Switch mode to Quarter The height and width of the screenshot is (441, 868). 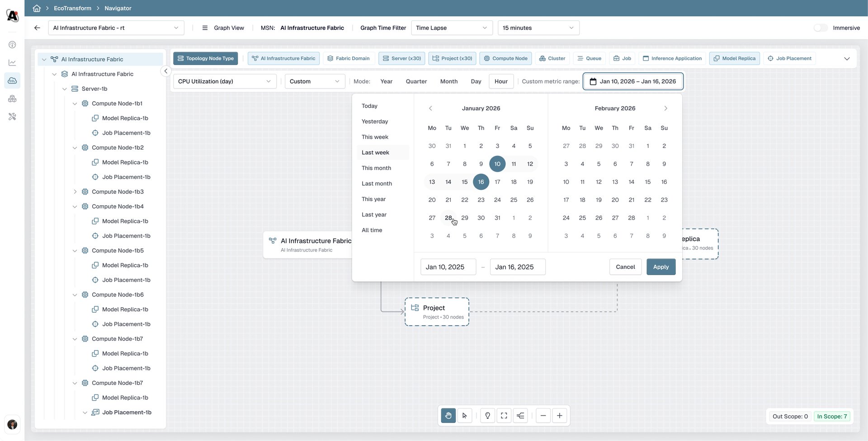[x=416, y=81]
